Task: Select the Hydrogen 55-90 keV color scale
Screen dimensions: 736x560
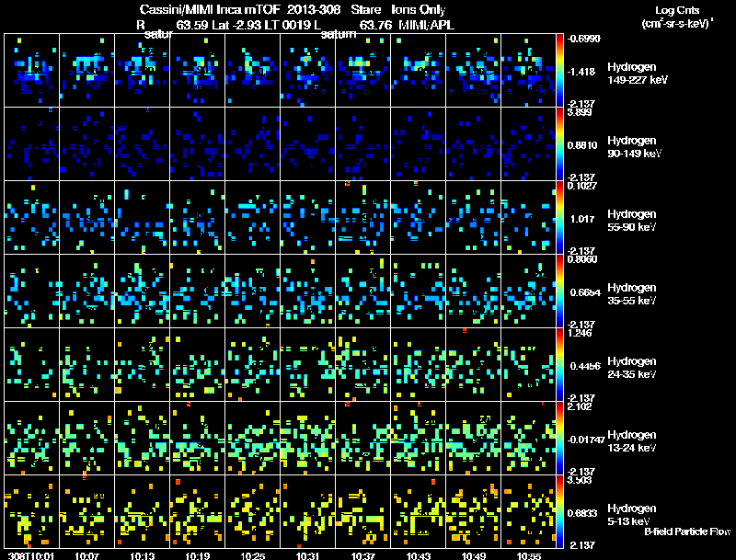Action: point(559,218)
